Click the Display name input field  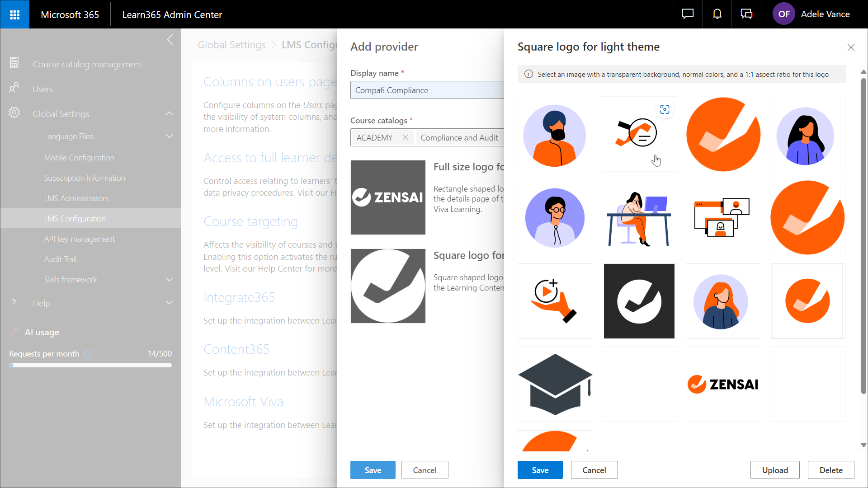(x=427, y=90)
